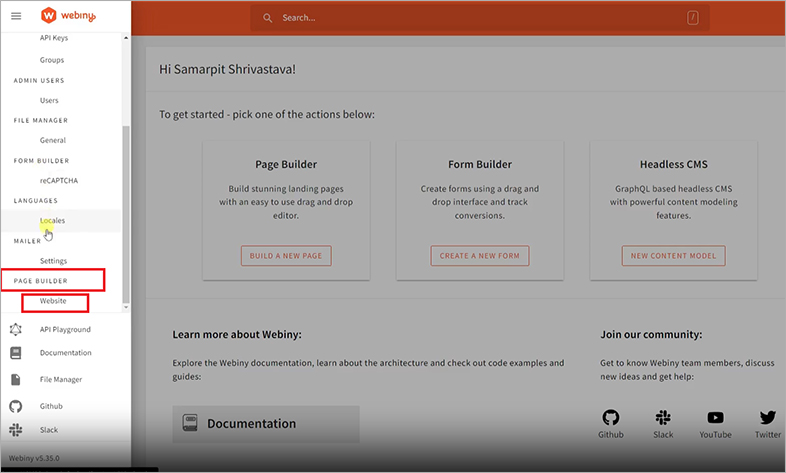Click the sidebar scrollbar thumb
This screenshot has height=473, width=786.
126,214
